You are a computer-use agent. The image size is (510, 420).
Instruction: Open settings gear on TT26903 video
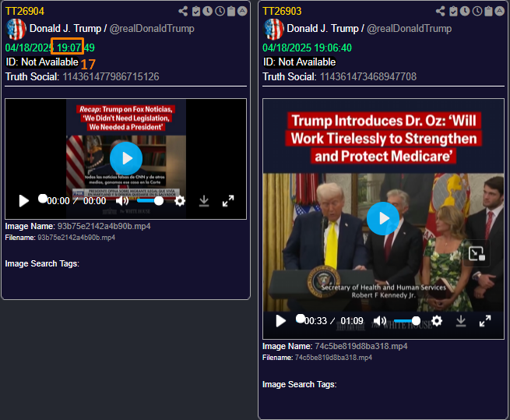pyautogui.click(x=437, y=321)
